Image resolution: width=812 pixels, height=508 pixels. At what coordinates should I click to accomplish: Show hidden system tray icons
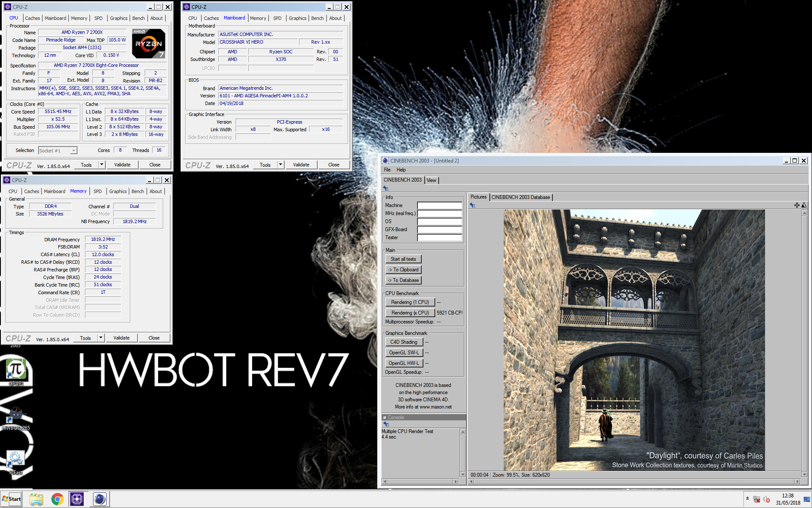tap(747, 499)
